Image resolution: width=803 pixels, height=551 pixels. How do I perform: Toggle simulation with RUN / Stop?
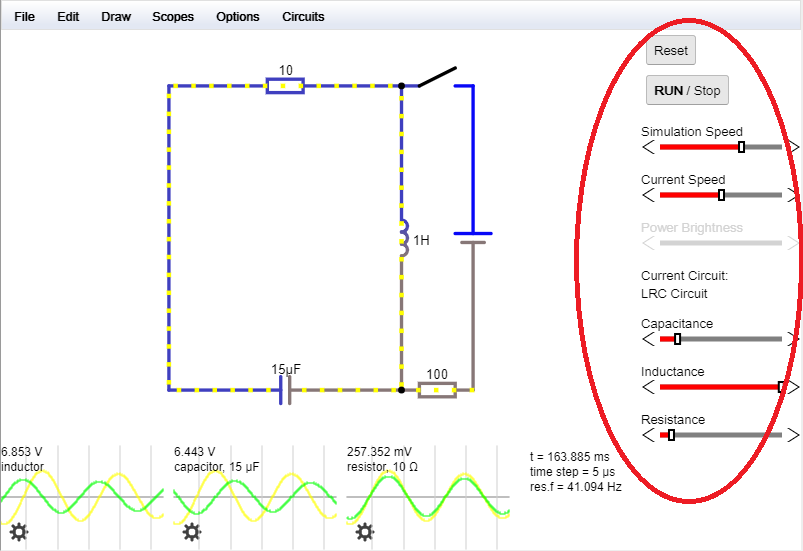[x=686, y=90]
